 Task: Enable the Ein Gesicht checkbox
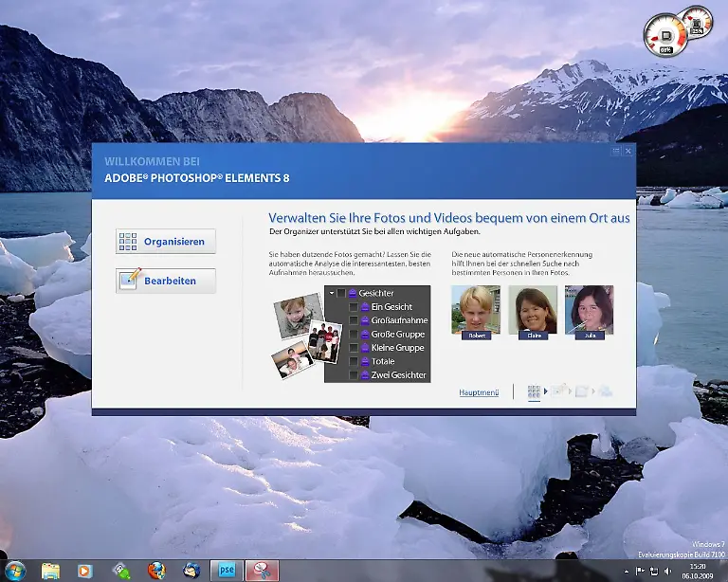354,307
